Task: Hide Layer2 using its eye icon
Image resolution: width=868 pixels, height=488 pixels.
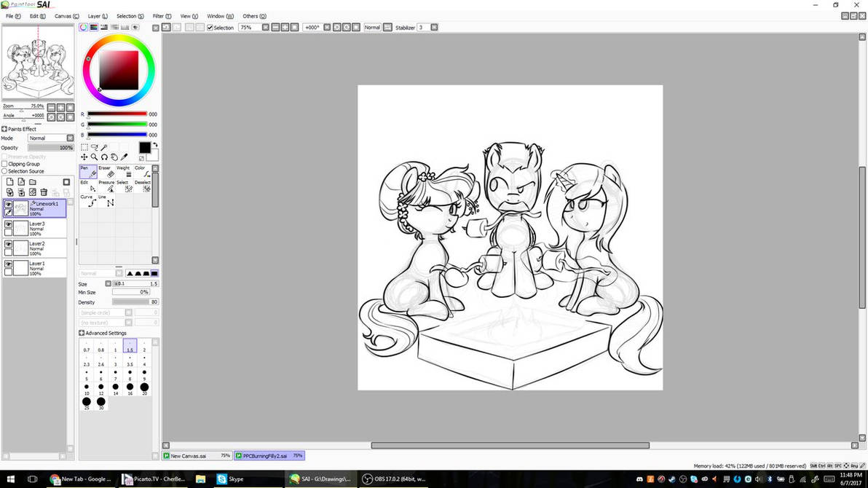Action: coord(8,244)
